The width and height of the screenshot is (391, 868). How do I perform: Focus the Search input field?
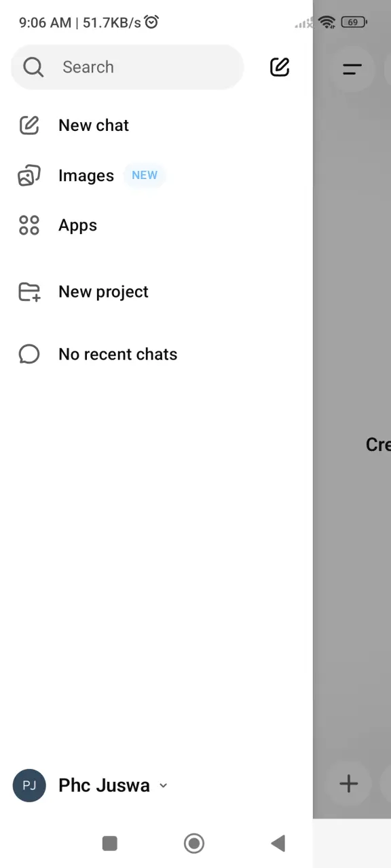point(128,66)
